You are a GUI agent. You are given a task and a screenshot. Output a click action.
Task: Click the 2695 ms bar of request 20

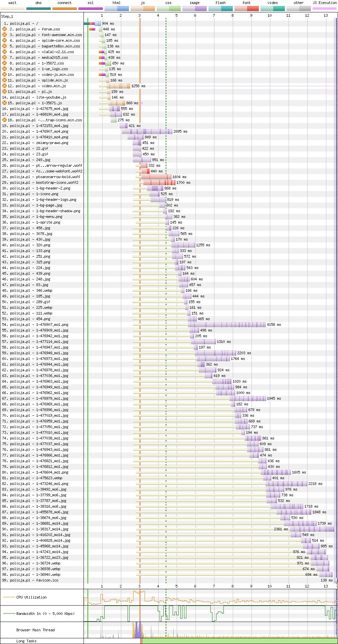147,131
